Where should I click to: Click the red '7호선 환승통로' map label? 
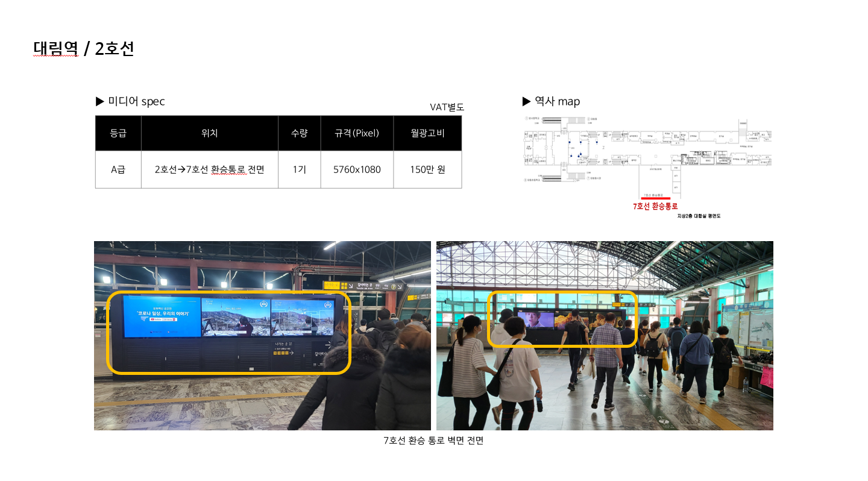(655, 206)
